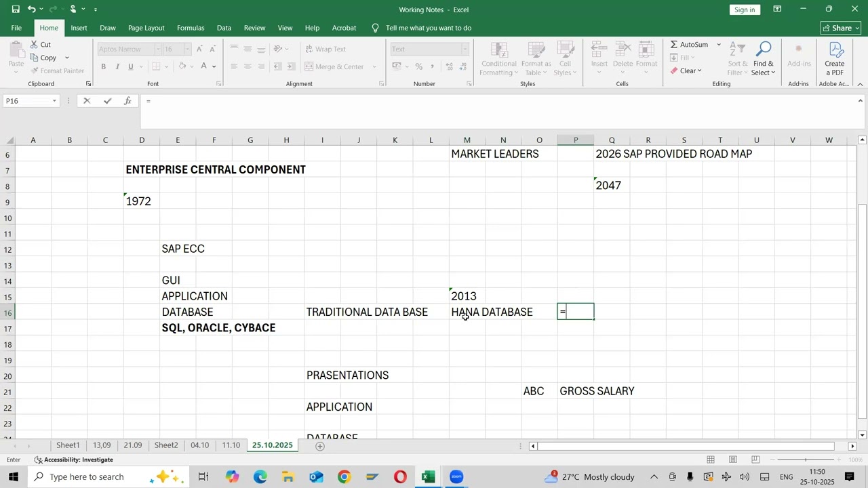
Task: Click the AutoSum sigma icon
Action: point(673,45)
